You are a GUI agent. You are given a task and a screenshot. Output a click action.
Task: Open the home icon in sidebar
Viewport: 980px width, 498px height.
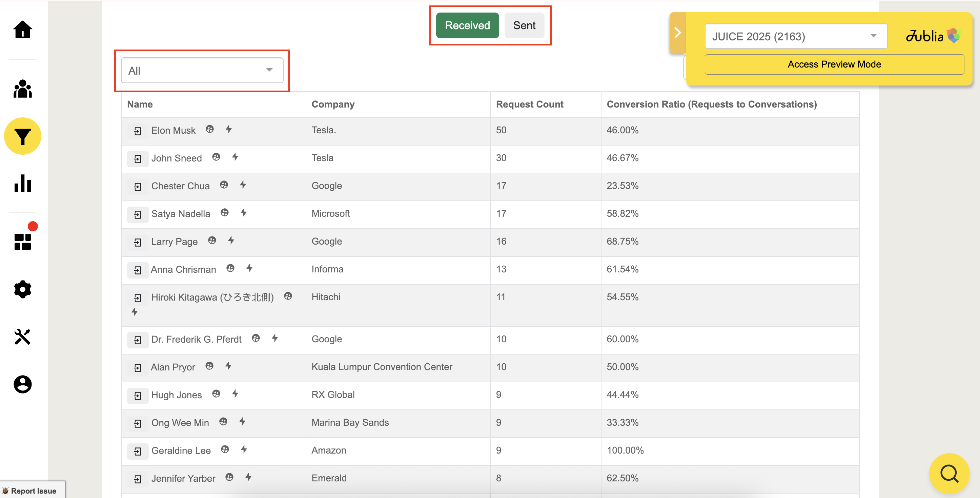point(22,30)
